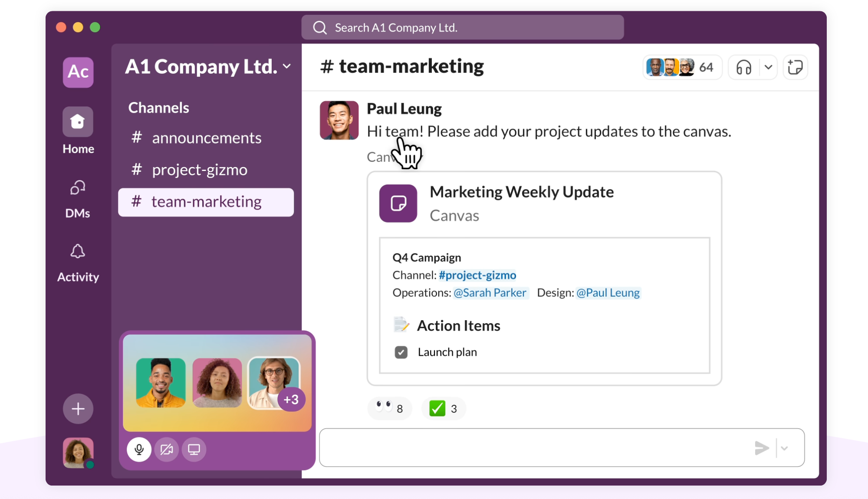Open the canvas icon in channel header
Viewport: 868px width, 499px height.
click(x=795, y=67)
